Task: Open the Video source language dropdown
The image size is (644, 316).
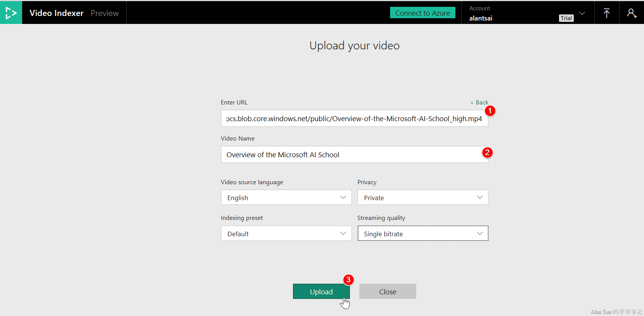Action: tap(286, 197)
